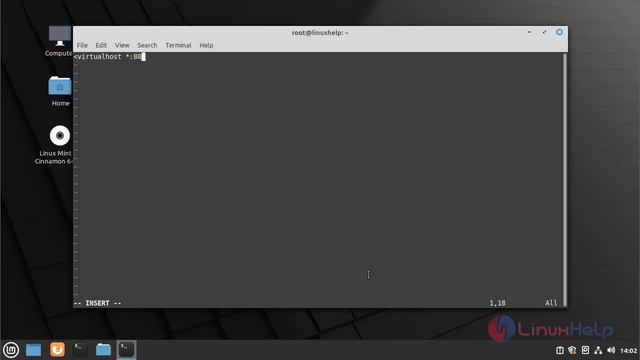640x360 pixels.
Task: Open the Linux Mint start menu
Action: pos(11,350)
